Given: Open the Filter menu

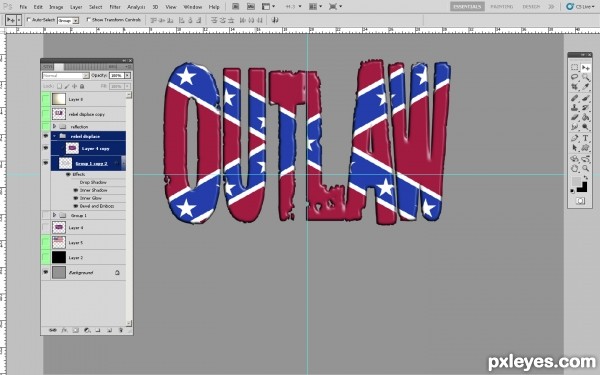Looking at the screenshot, I should tap(115, 7).
